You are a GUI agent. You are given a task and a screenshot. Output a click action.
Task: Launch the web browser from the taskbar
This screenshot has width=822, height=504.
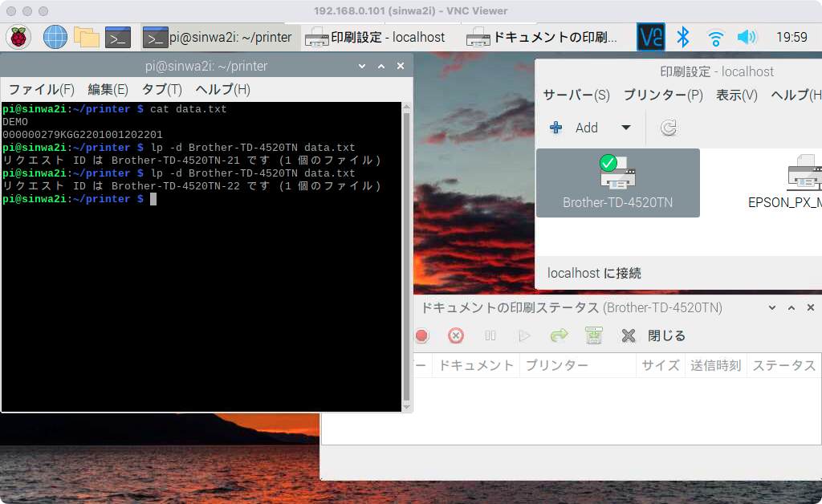click(x=55, y=37)
